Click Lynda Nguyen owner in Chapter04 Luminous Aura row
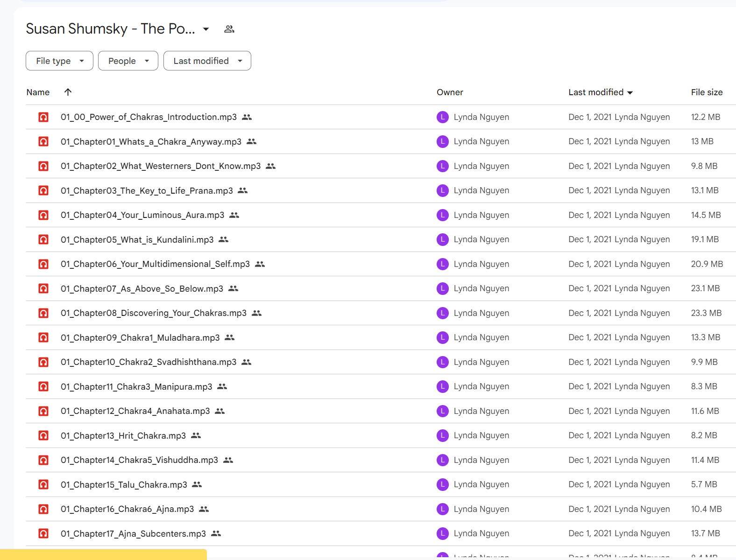 pyautogui.click(x=481, y=215)
